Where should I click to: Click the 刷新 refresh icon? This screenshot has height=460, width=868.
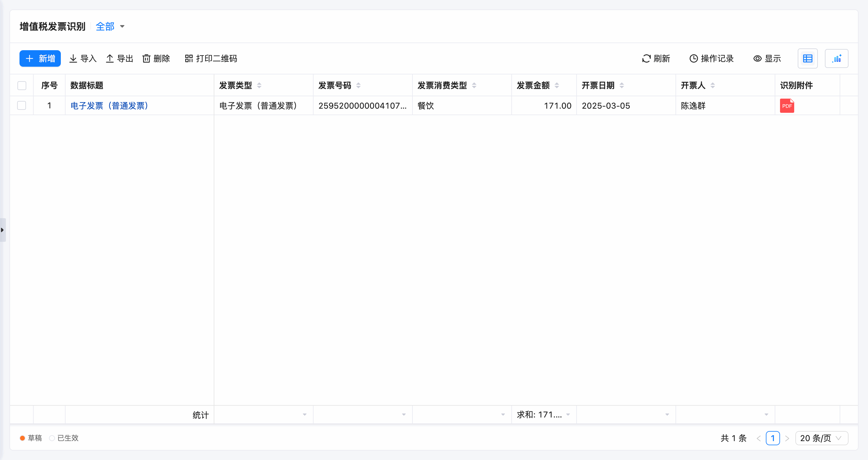[x=646, y=59]
